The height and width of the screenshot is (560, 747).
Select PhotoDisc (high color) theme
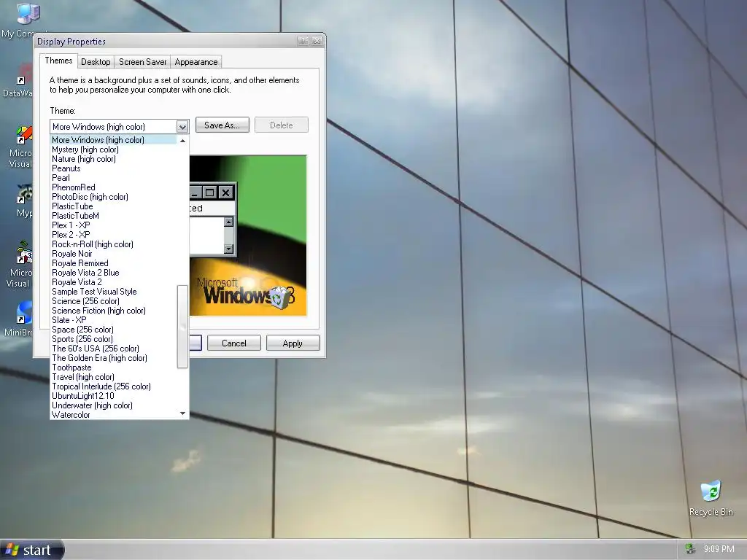[113, 197]
